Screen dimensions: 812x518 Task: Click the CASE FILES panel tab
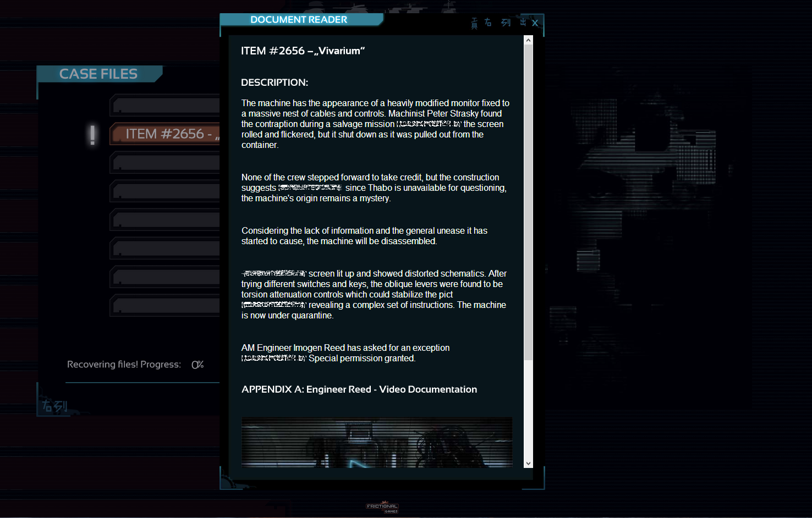point(98,74)
